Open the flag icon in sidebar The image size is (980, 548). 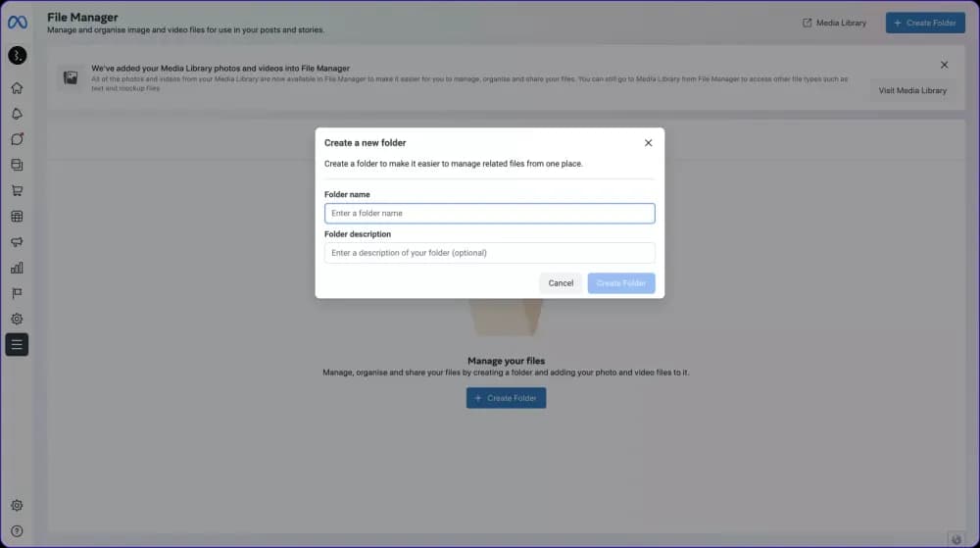pos(17,293)
